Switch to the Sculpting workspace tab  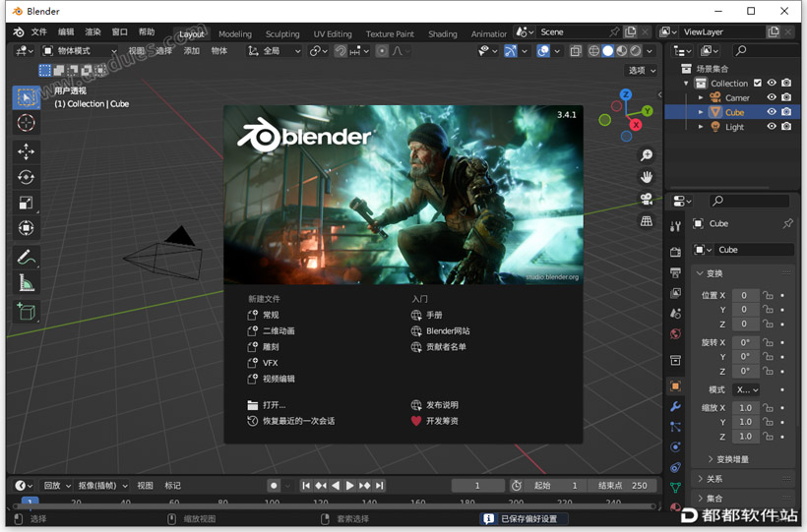click(x=282, y=34)
